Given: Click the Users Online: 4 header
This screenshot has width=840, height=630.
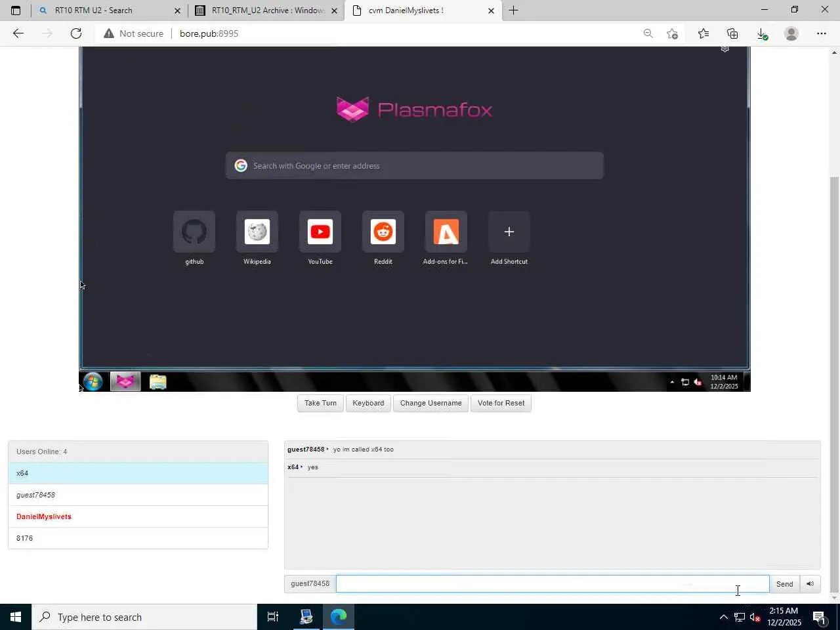Looking at the screenshot, I should click(x=138, y=451).
